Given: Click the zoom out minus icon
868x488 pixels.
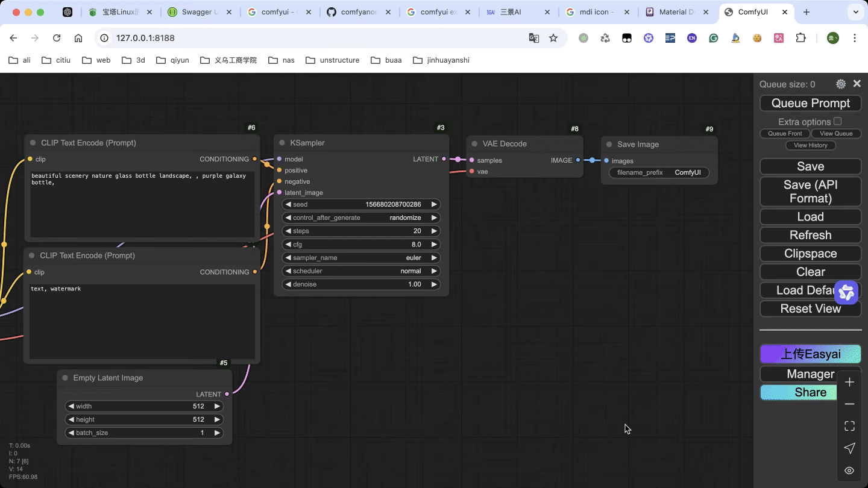Looking at the screenshot, I should point(849,404).
